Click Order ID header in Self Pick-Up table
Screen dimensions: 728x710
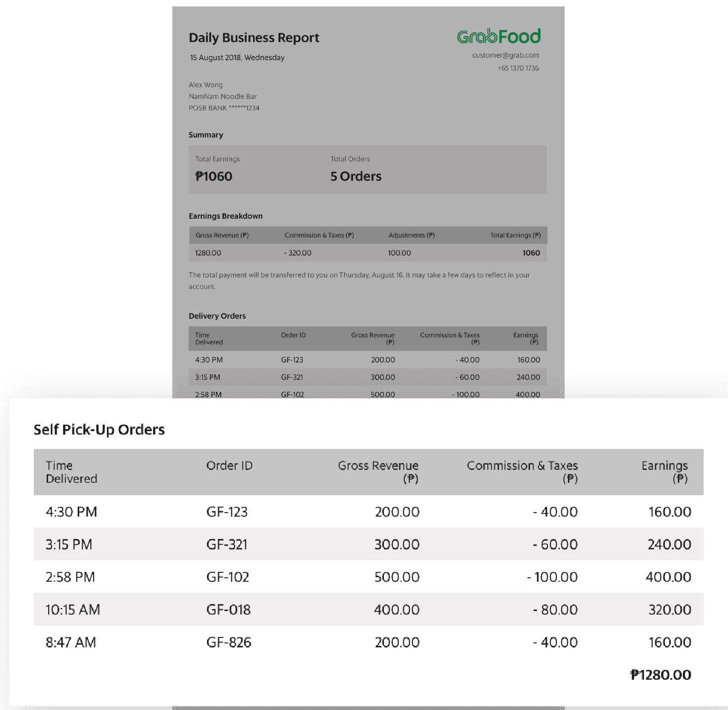tap(229, 466)
